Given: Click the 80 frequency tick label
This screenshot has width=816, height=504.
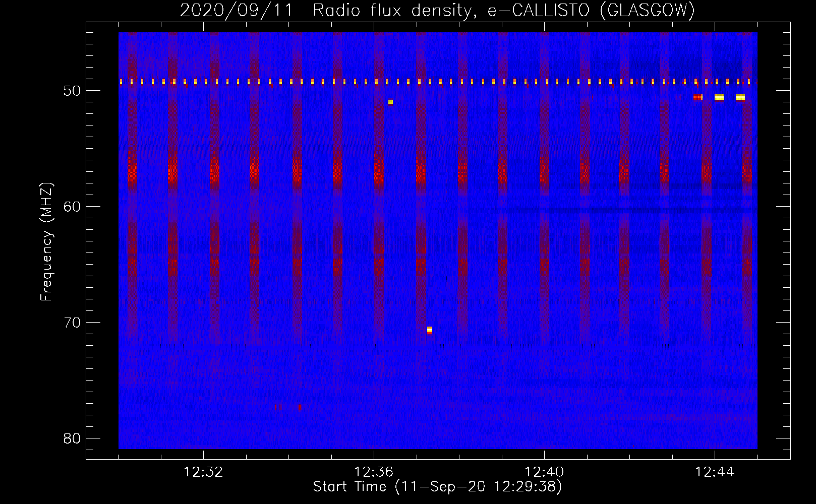Looking at the screenshot, I should click(73, 438).
